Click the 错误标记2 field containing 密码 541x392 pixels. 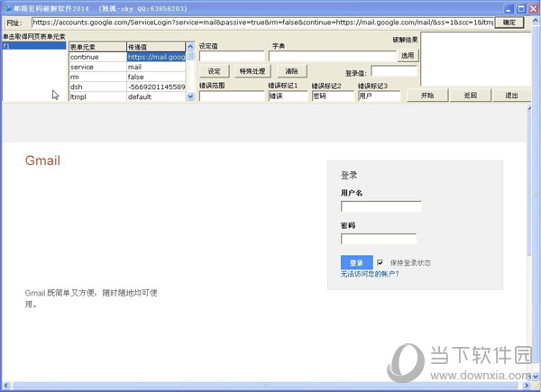click(x=333, y=96)
